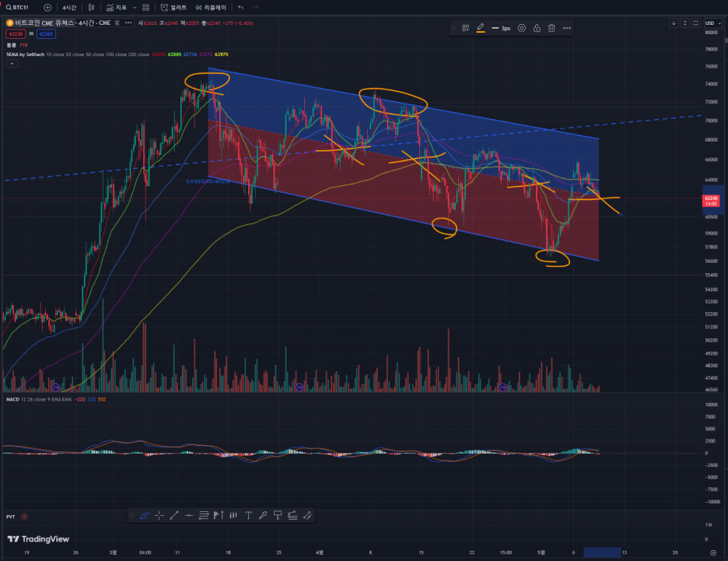This screenshot has height=561, width=728.
Task: Click the flag icon next to symbol title
Action: (117, 23)
